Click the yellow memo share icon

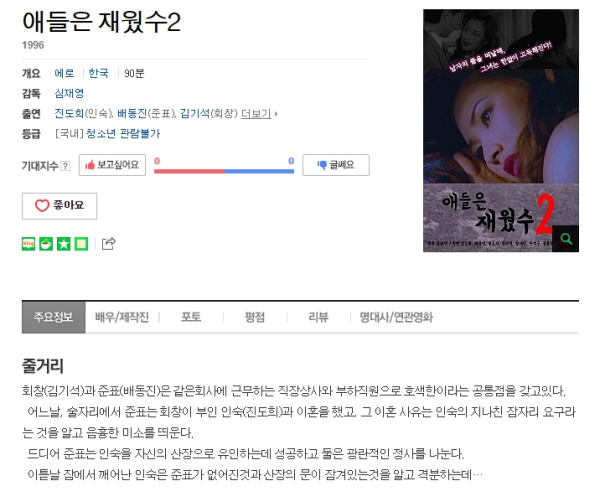(81, 244)
